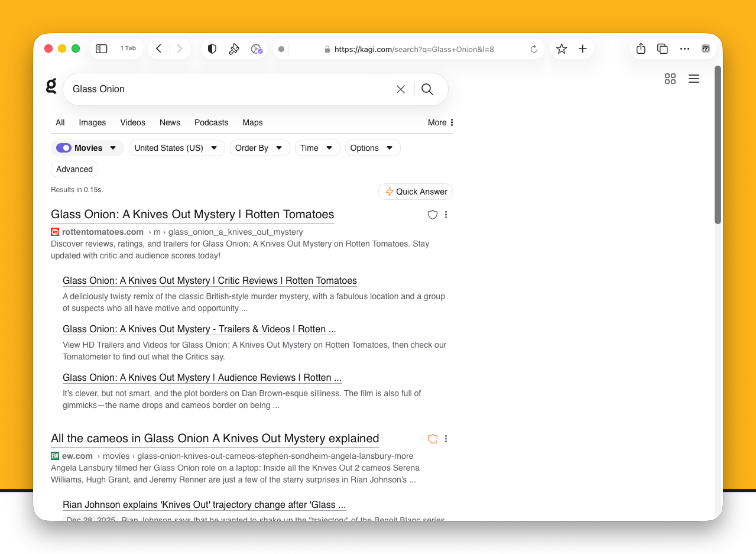Show the tab overview icon
The image size is (756, 554).
pos(663,49)
